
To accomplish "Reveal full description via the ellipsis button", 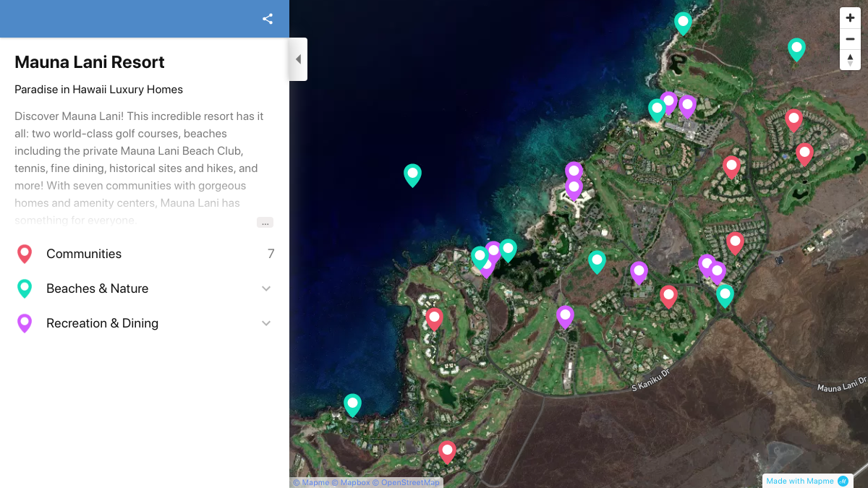I will pyautogui.click(x=265, y=223).
